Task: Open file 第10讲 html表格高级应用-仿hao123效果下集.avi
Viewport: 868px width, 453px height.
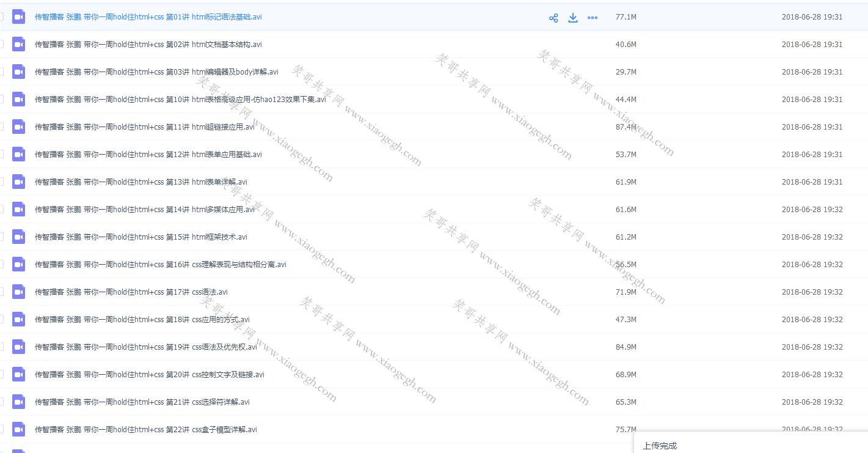Action: [x=181, y=100]
